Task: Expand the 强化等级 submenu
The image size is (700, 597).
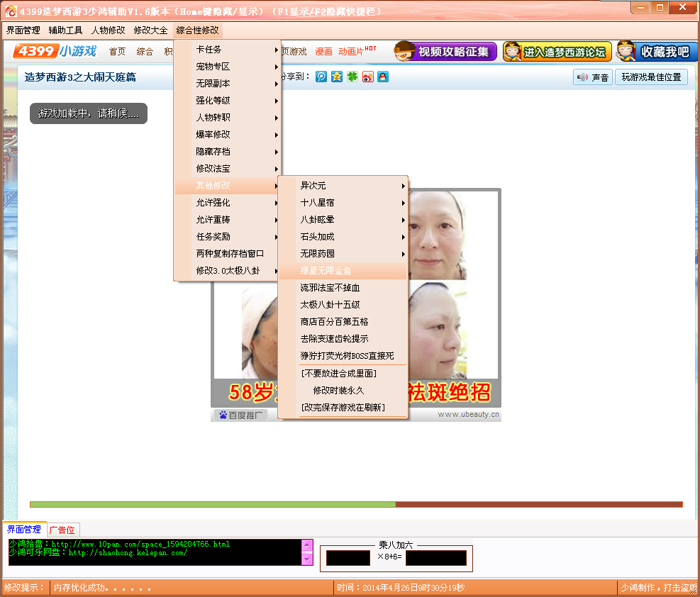Action: pyautogui.click(x=227, y=101)
